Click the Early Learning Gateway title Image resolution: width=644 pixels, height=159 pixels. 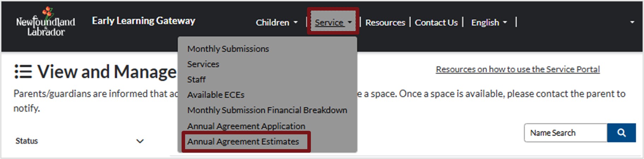click(143, 21)
